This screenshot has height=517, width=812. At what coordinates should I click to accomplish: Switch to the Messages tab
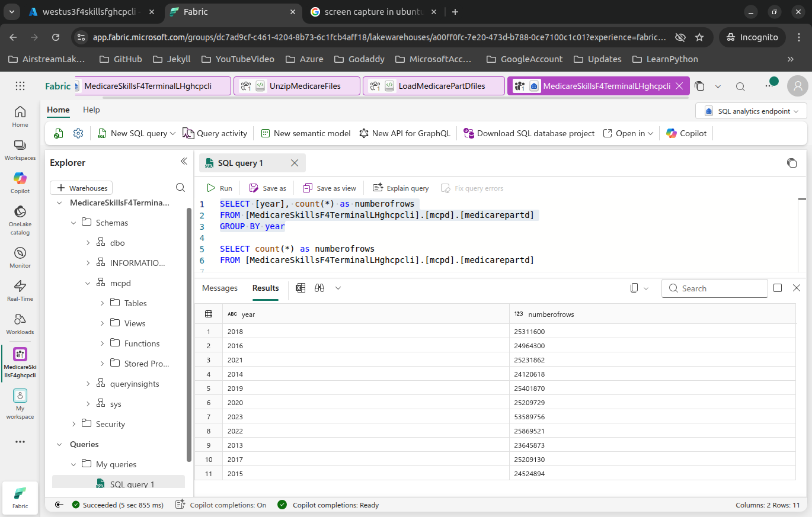point(220,288)
